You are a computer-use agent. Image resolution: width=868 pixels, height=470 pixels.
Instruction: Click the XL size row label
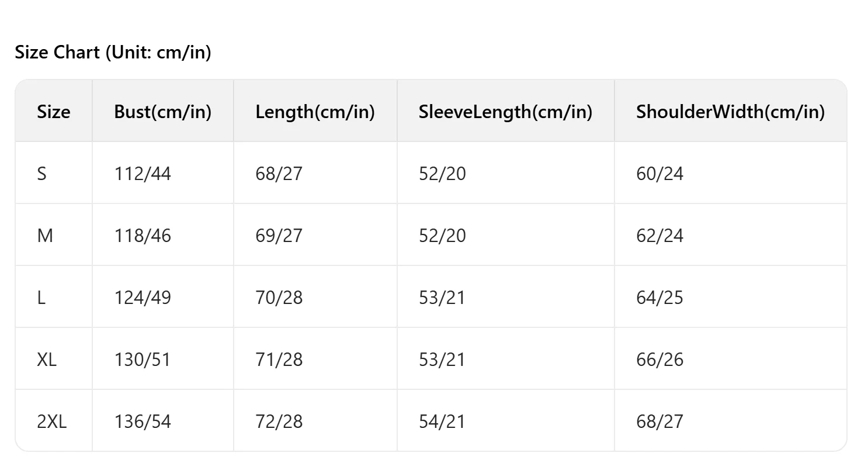(47, 360)
